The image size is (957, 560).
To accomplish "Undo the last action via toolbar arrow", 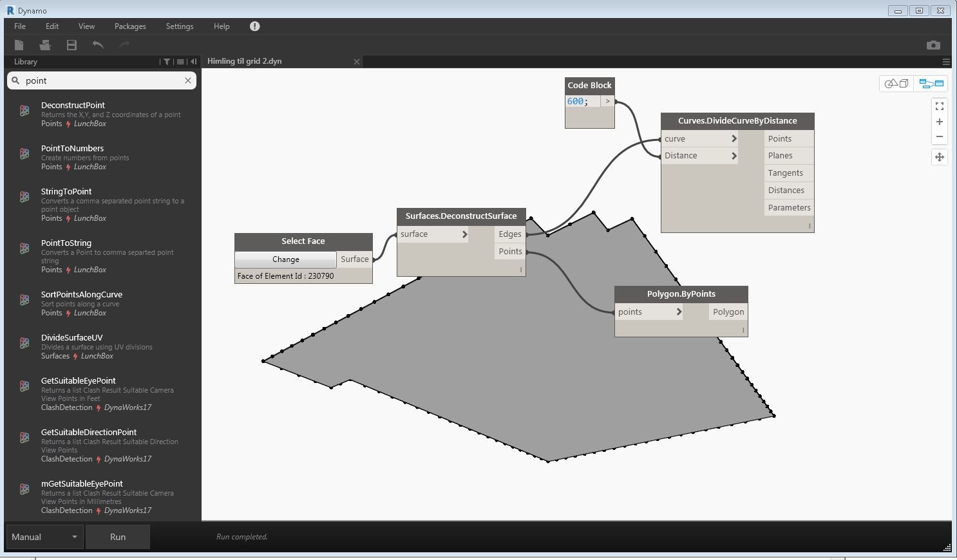I will tap(98, 44).
